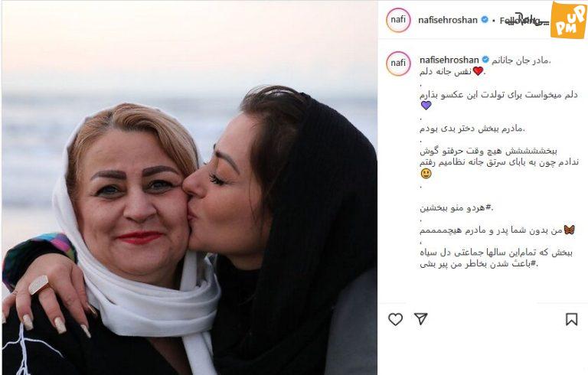Click the caption line مادرم ببخش دختر بدی بودم
Screen dimensions: 588x375
[x=472, y=129]
